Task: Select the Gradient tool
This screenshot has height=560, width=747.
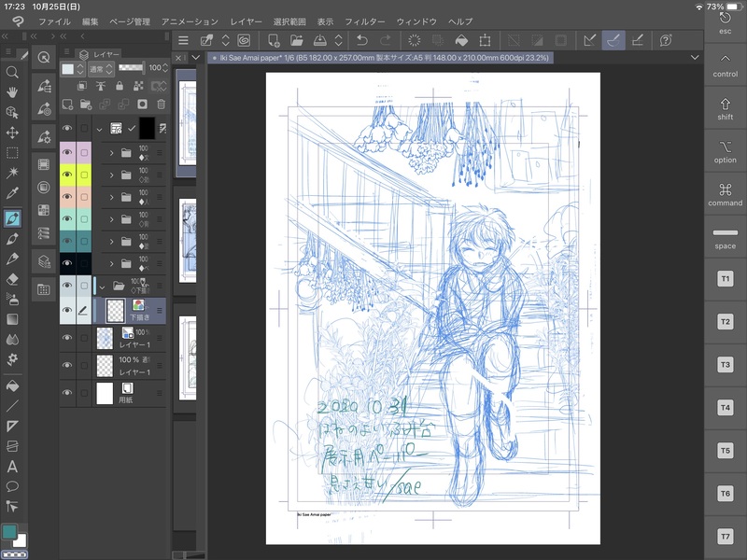Action: (12, 319)
